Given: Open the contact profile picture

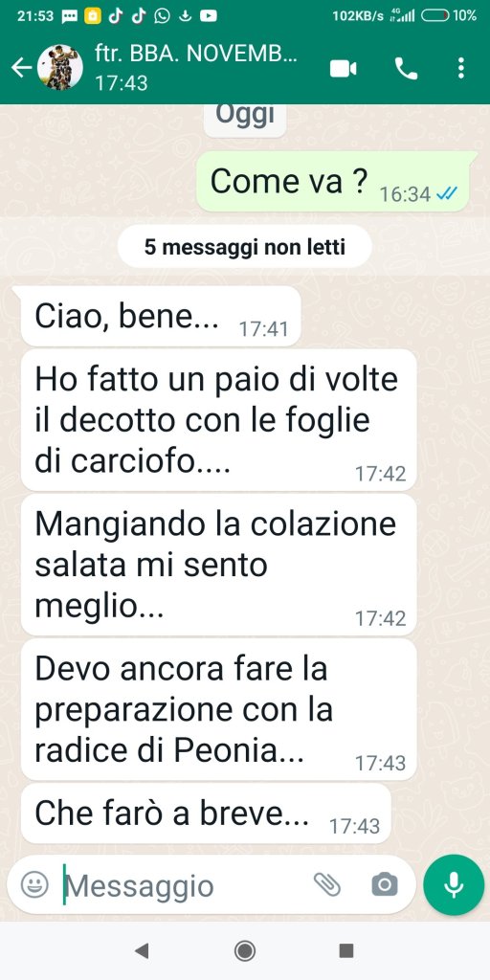Looking at the screenshot, I should (x=60, y=68).
